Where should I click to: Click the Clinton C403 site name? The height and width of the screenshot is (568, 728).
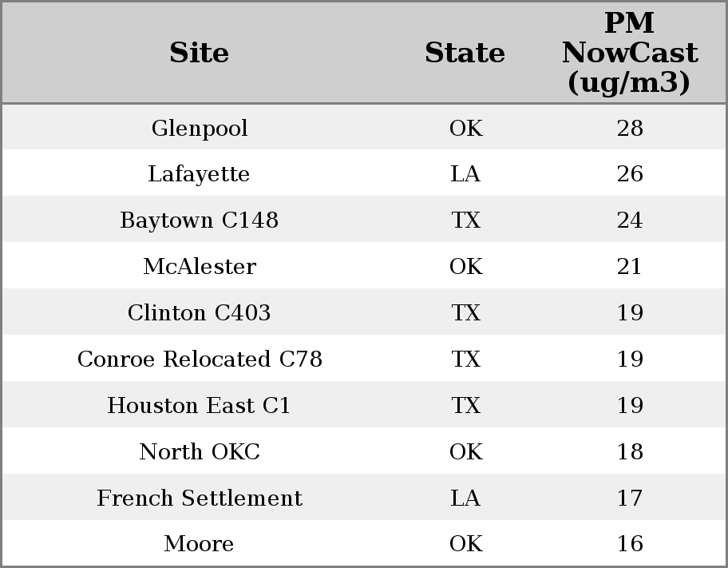pyautogui.click(x=200, y=313)
